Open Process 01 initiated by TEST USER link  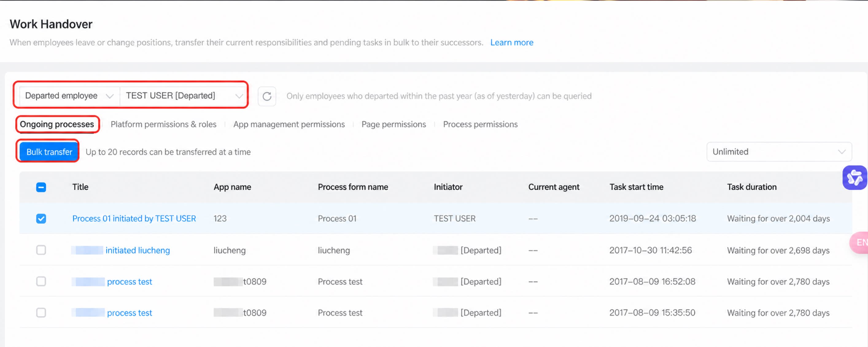click(134, 219)
